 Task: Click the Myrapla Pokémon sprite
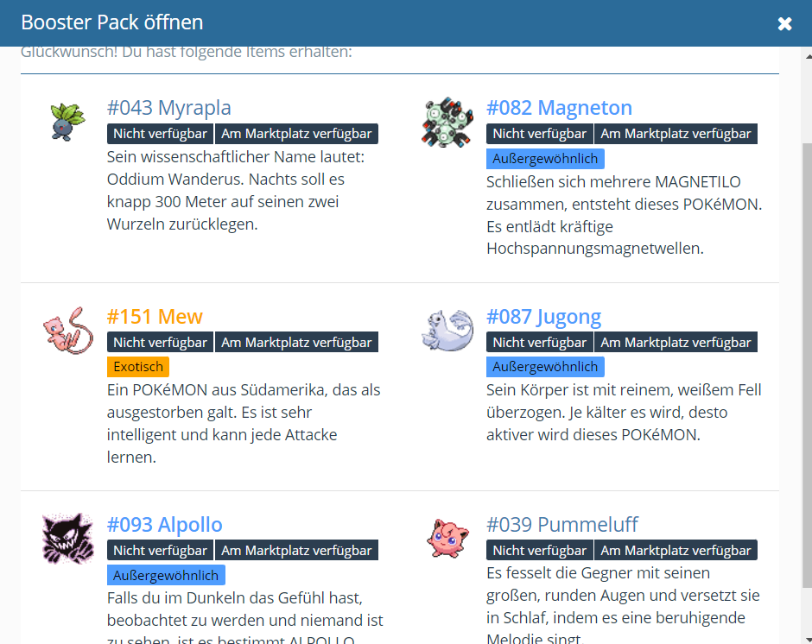click(x=66, y=122)
